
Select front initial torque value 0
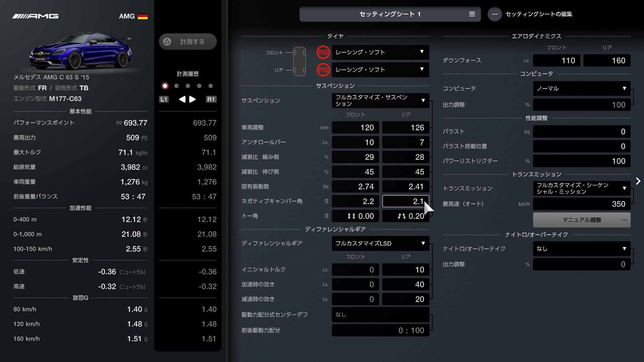356,270
